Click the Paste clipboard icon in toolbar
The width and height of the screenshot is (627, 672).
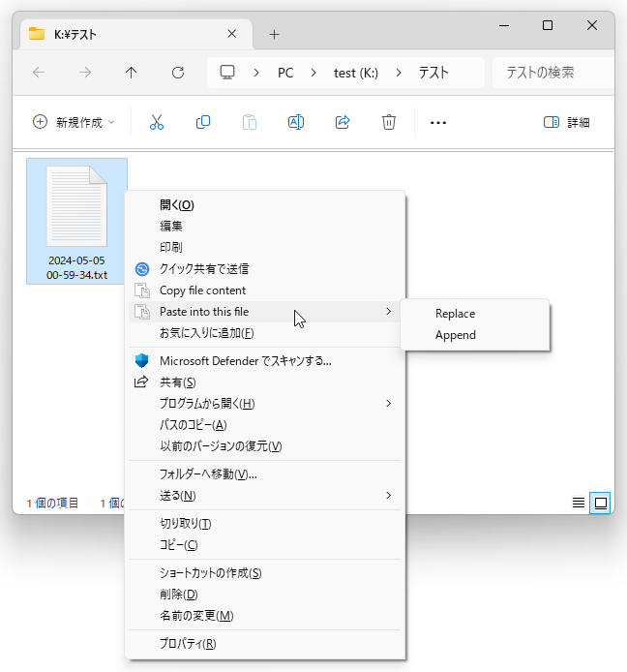250,122
